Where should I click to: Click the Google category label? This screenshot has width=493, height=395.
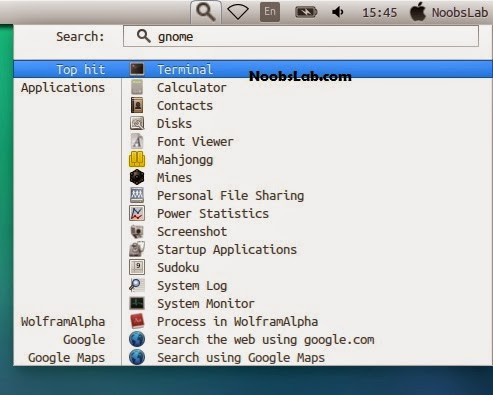84,340
